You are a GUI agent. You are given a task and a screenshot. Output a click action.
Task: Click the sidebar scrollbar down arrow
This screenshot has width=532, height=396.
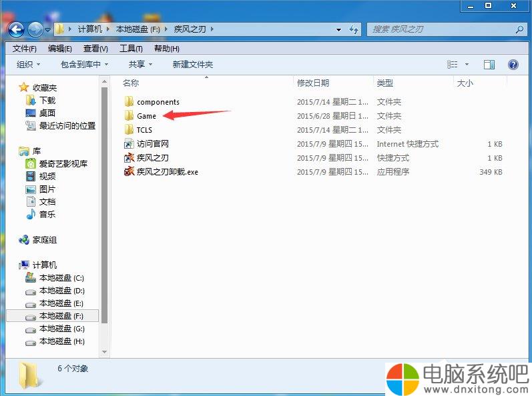[x=104, y=352]
